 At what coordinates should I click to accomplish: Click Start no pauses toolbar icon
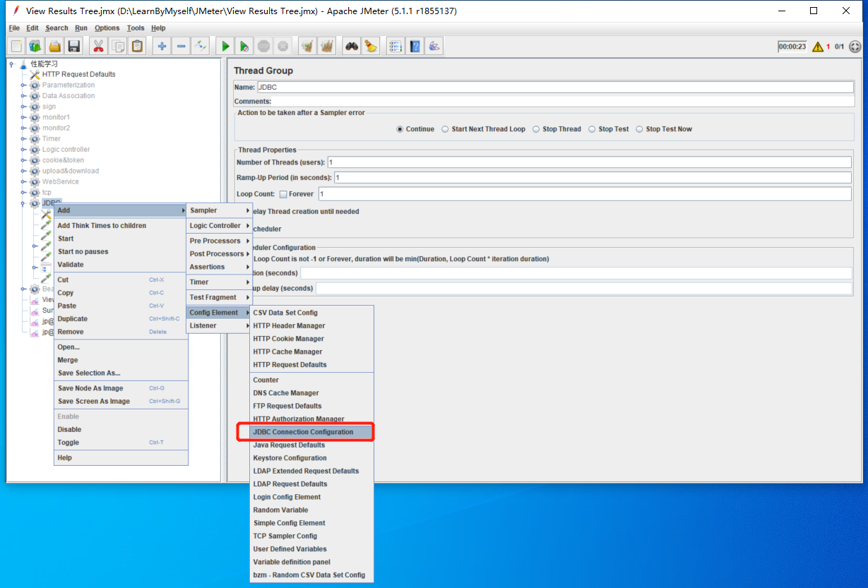244,47
